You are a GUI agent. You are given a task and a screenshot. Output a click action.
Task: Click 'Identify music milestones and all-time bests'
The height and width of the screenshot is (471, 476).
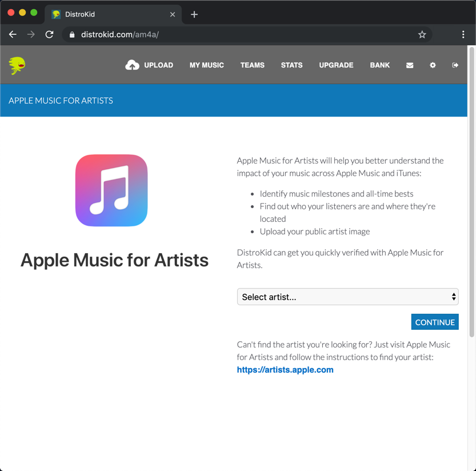coord(337,194)
